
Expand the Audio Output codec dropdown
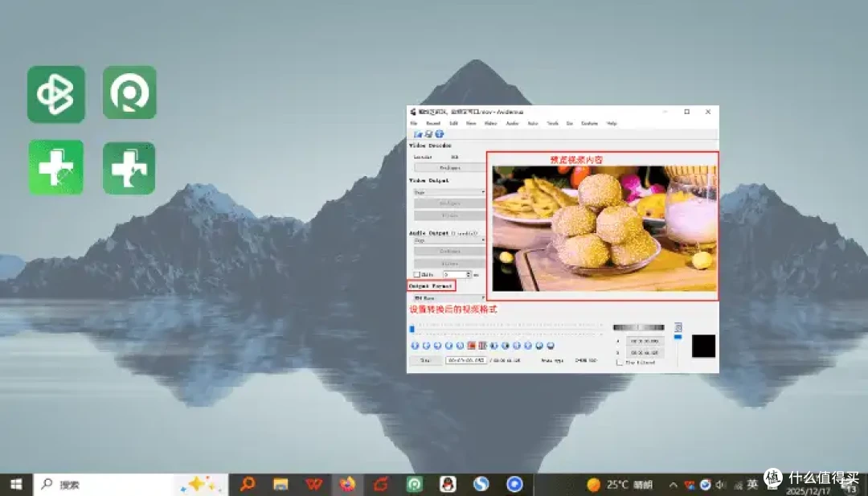click(x=449, y=240)
